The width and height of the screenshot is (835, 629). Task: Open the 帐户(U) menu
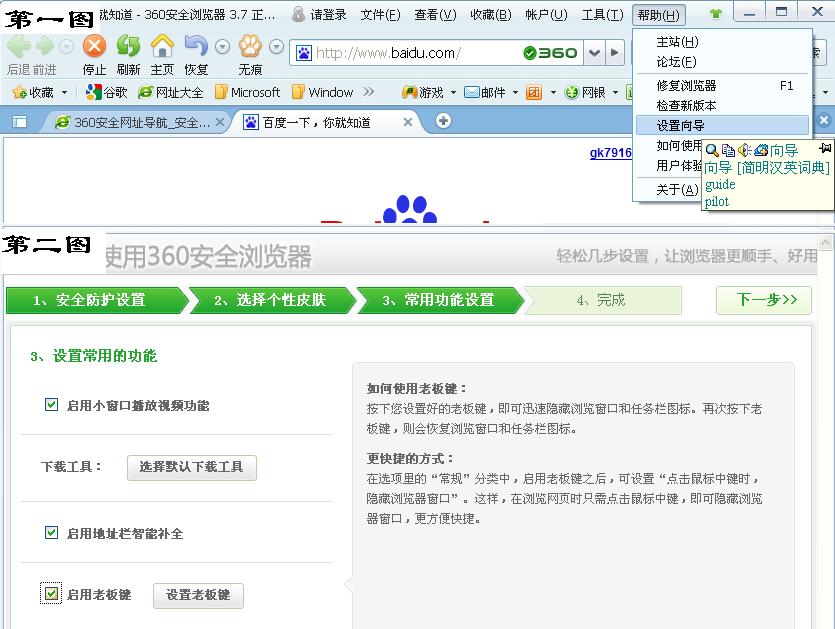[546, 14]
